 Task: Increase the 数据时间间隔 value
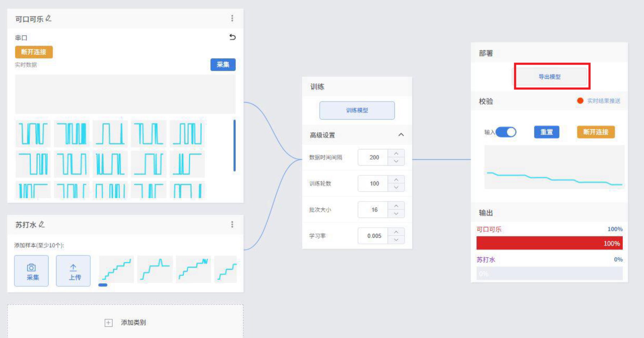[396, 154]
